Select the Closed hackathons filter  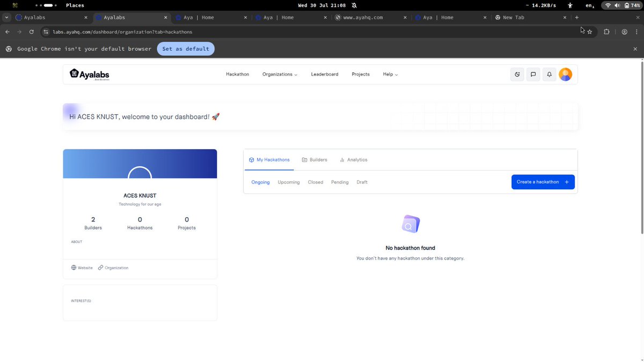pos(316,182)
